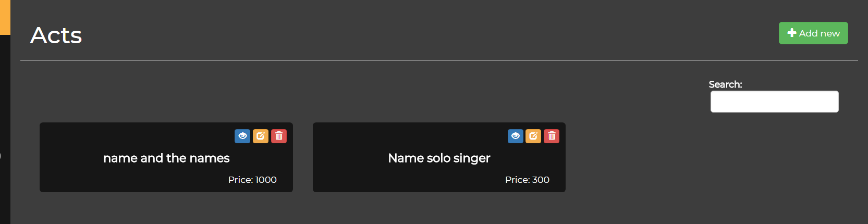View the 'Name solo singer' act
Screen dimensions: 868x224
click(x=516, y=136)
